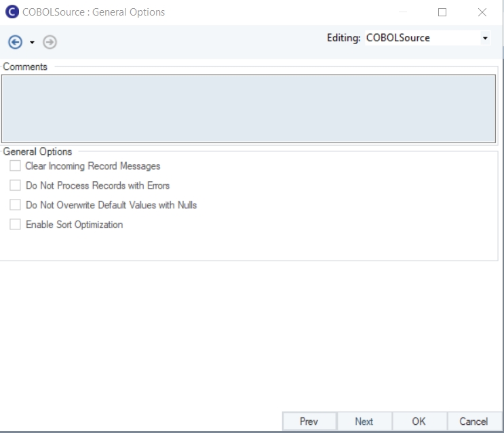This screenshot has height=433, width=504.
Task: Click the General Options group header label
Action: (37, 152)
